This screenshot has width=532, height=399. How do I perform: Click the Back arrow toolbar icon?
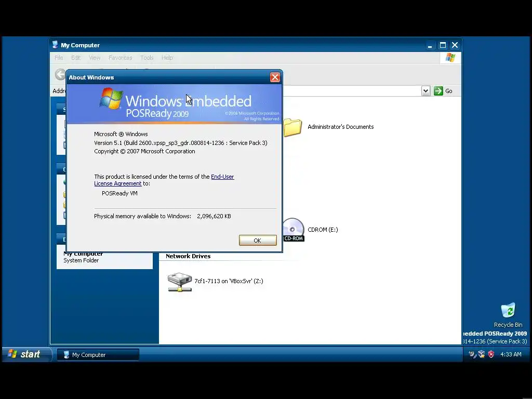tap(60, 74)
